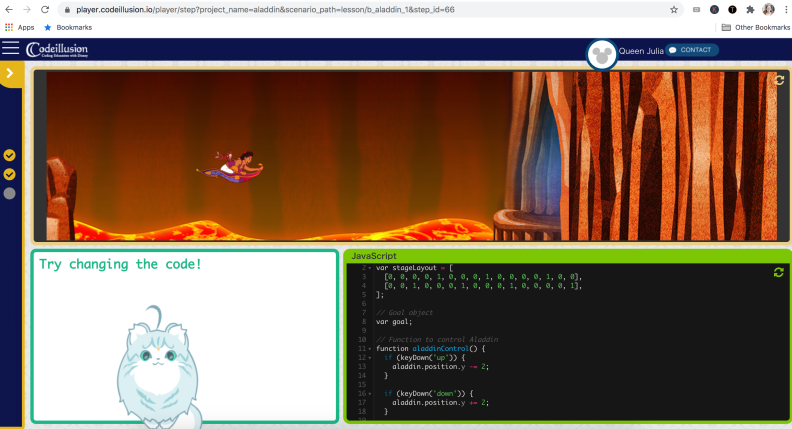Screen dimensions: 792x429
Task: Open the Mickey avatar profile icon
Action: click(x=602, y=55)
